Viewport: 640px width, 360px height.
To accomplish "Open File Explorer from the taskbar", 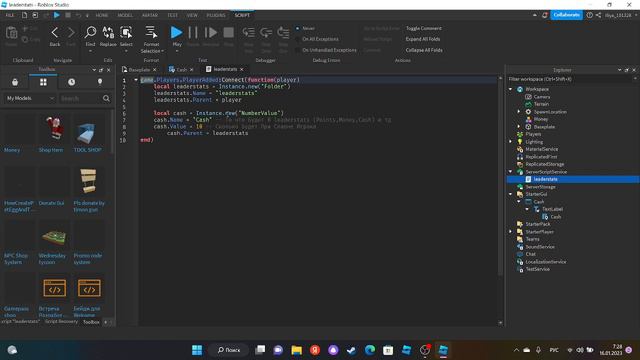I will 296,350.
